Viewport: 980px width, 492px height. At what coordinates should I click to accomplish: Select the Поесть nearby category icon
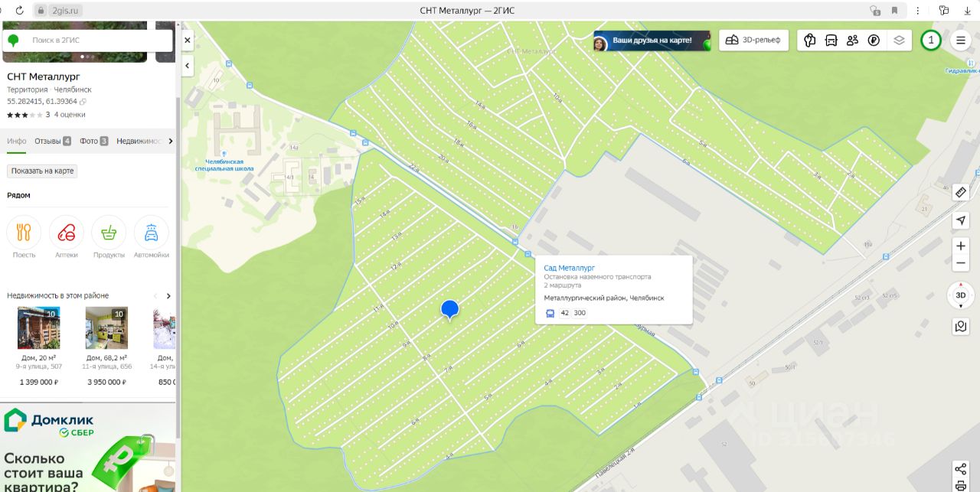(24, 232)
